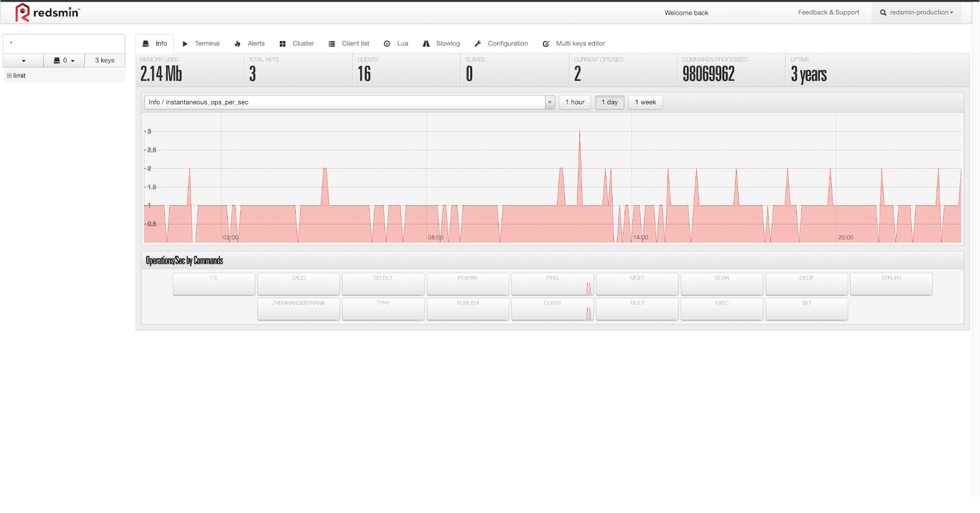
Task: Click the redsmin logo icon
Action: 22,12
